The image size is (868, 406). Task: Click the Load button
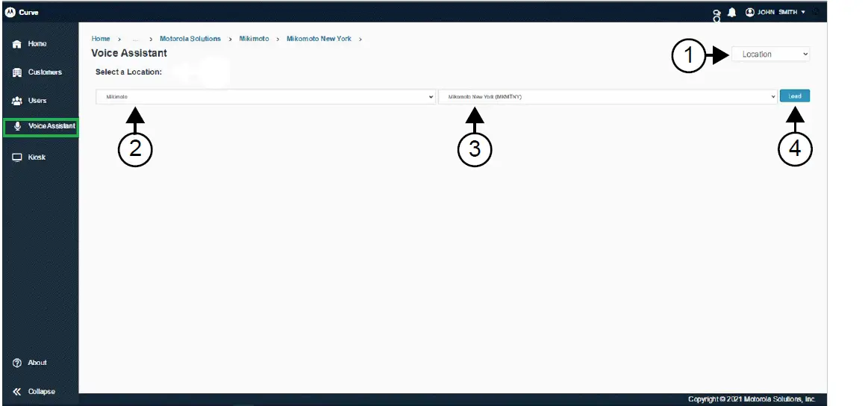(795, 96)
